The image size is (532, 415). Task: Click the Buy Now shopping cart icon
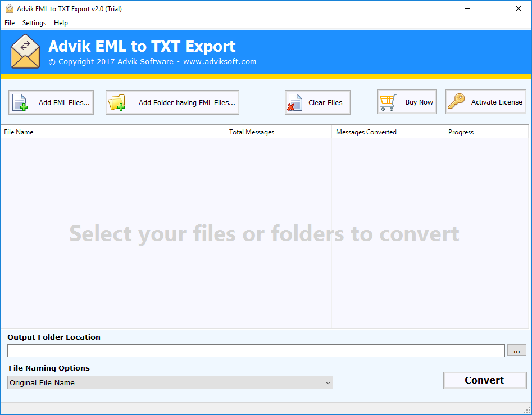[x=388, y=102]
